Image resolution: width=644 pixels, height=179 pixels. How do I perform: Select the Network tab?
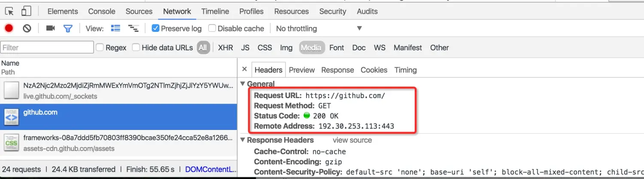(177, 11)
